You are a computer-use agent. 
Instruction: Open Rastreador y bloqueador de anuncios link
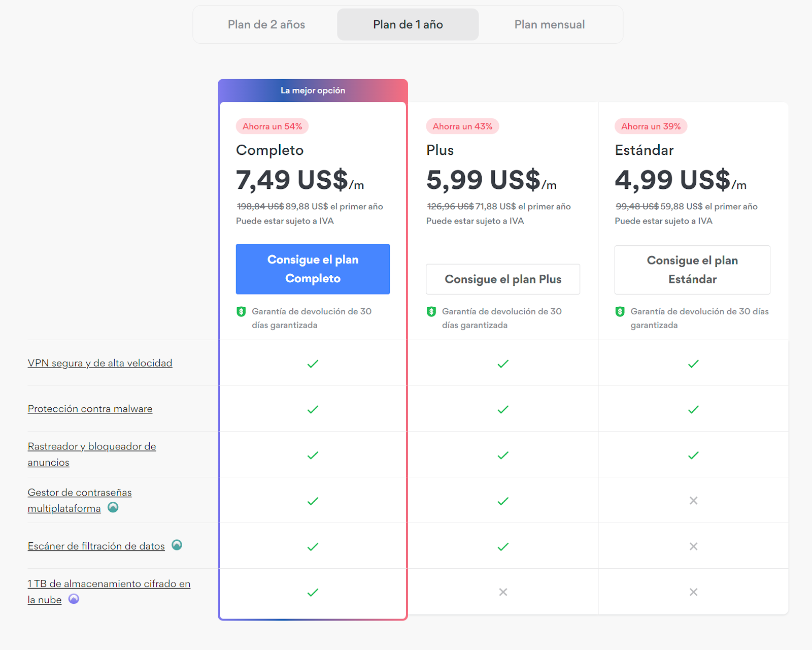92,454
